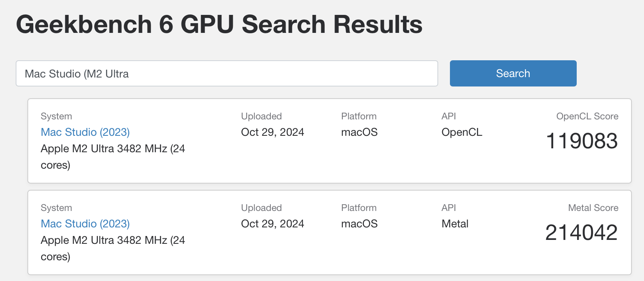Click macOS platform text in Metal result
644x281 pixels.
[359, 224]
